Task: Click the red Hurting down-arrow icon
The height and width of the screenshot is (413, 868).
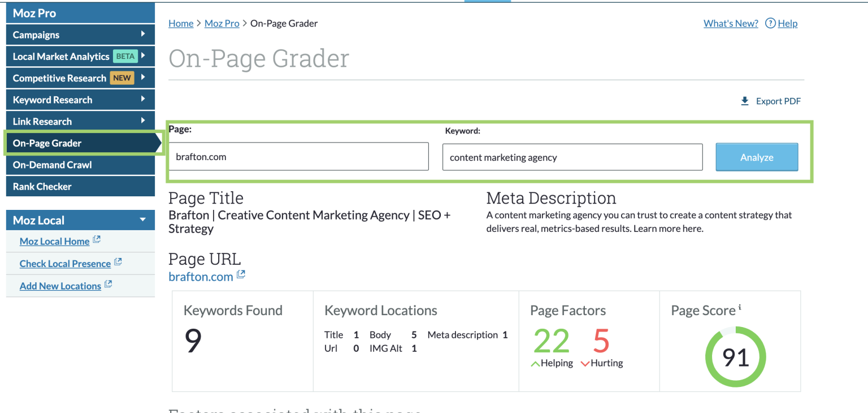Action: point(585,364)
